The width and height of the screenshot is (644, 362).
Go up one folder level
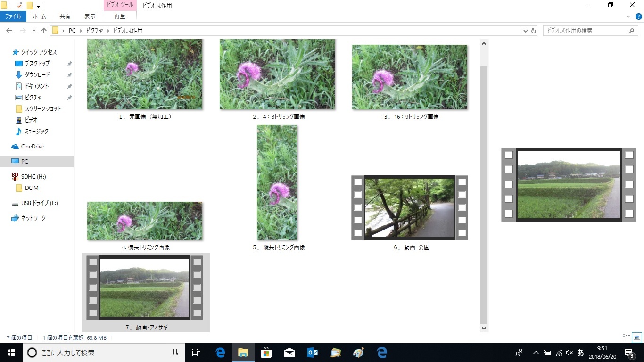(44, 31)
